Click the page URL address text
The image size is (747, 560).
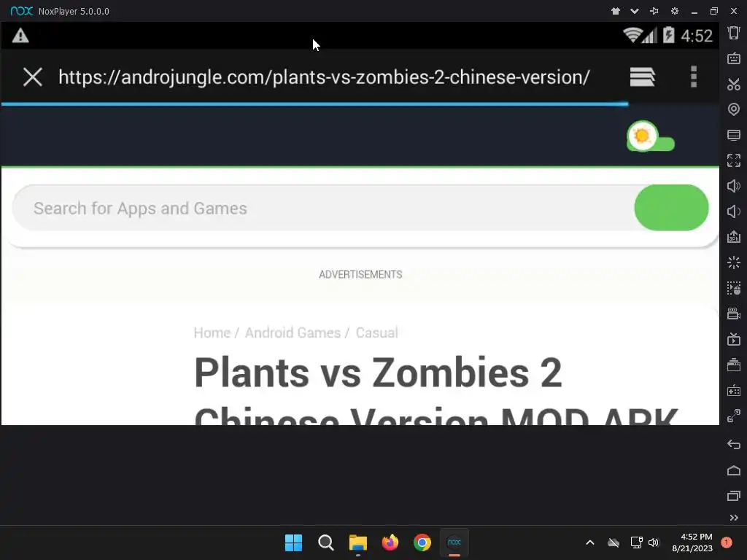tap(324, 77)
